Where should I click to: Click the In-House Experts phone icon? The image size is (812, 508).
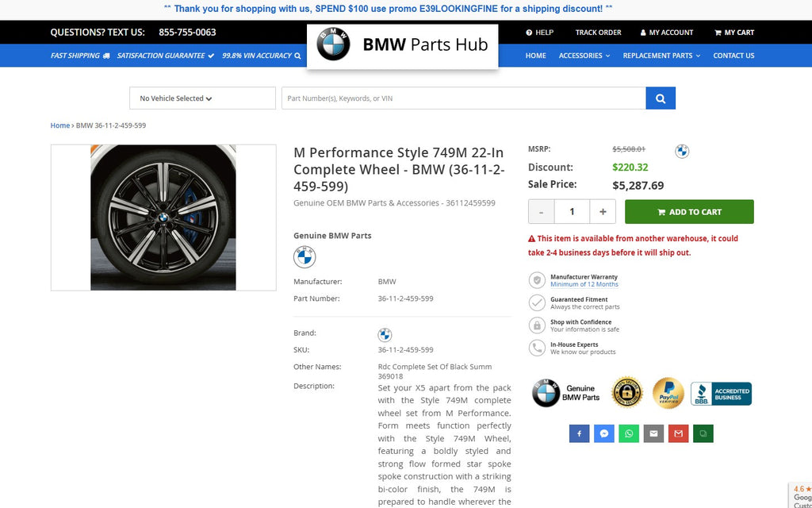(x=537, y=348)
